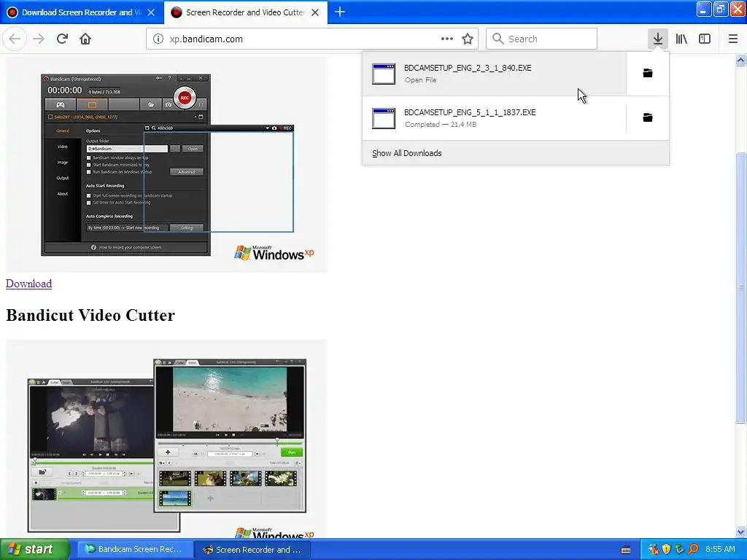Open file BDCAMSETUP_ENG_2_3_1_840.EXE download entry
The height and width of the screenshot is (560, 747).
(x=494, y=74)
